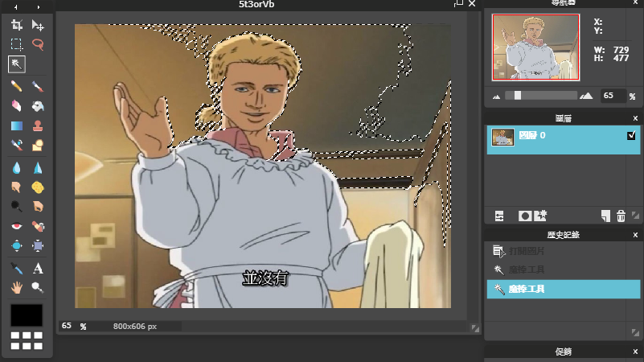
Task: Select the Dodge tool
Action: 16,206
